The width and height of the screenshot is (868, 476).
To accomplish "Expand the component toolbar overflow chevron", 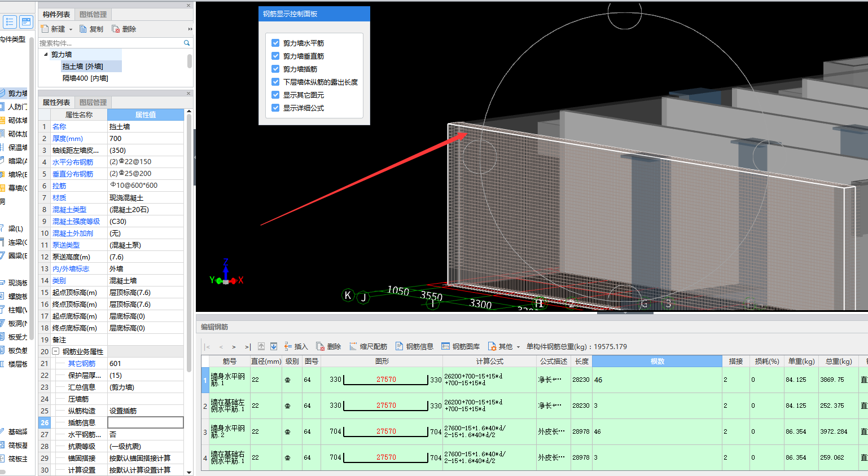I will (190, 29).
